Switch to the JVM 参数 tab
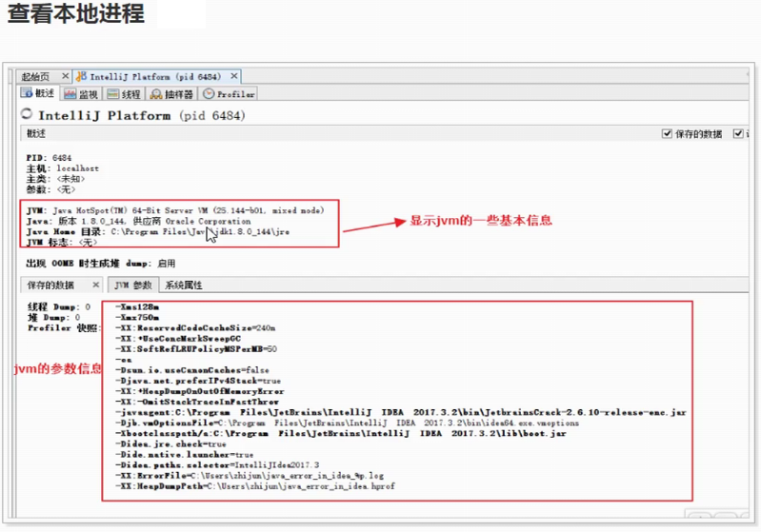Screen dimensions: 761x532 point(133,286)
